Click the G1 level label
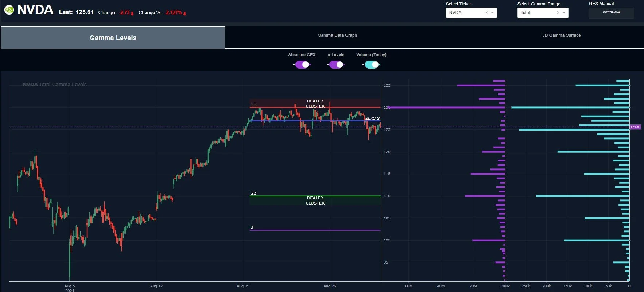 [x=253, y=105]
